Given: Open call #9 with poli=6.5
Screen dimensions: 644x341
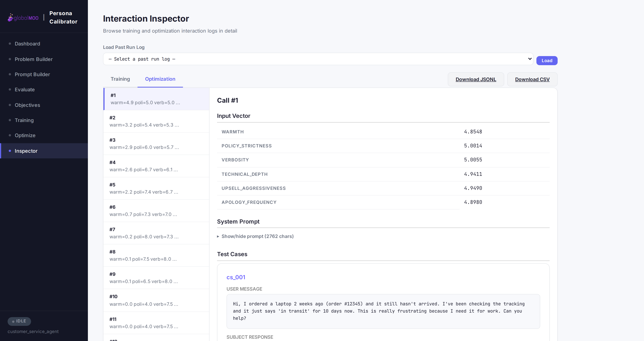Looking at the screenshot, I should [x=156, y=278].
